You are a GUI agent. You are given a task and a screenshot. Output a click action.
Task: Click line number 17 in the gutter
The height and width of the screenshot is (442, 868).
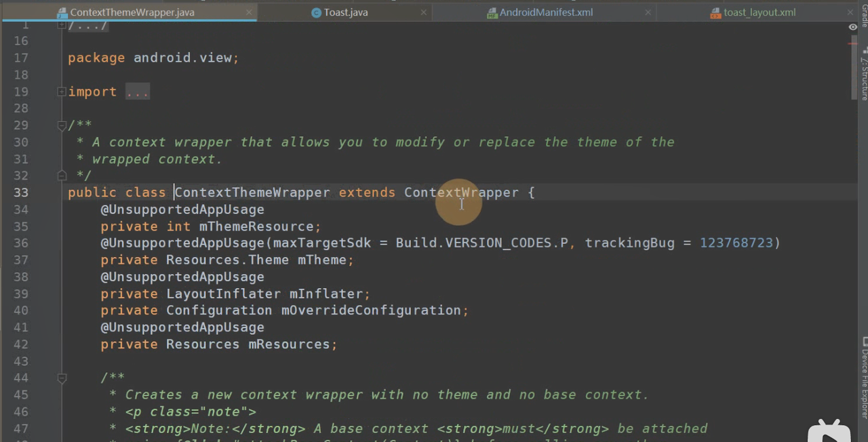click(21, 58)
